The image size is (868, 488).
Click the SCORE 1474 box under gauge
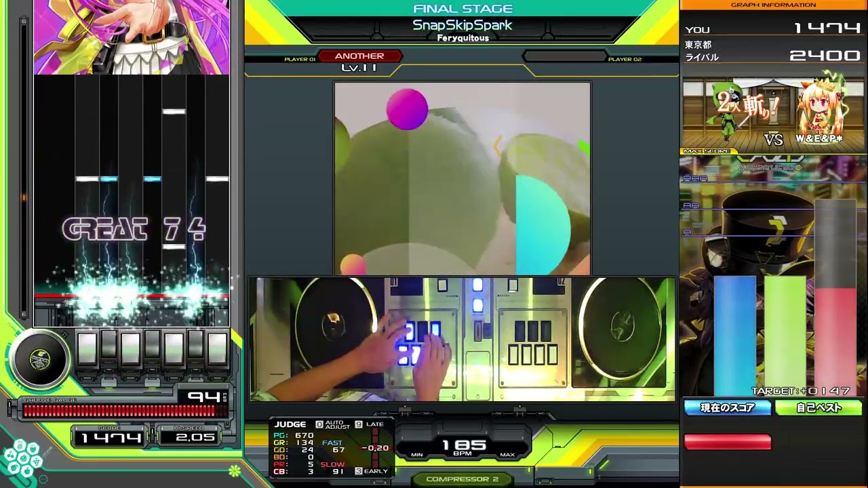click(x=111, y=437)
